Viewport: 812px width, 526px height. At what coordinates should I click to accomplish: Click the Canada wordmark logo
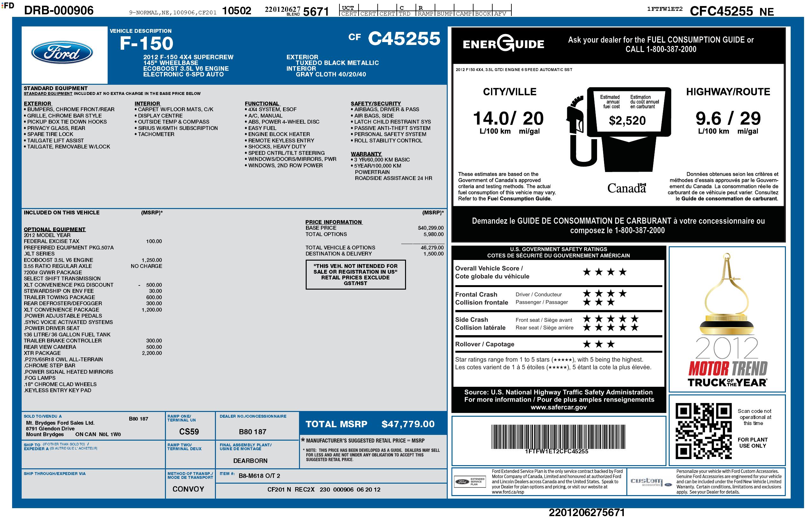pyautogui.click(x=626, y=188)
